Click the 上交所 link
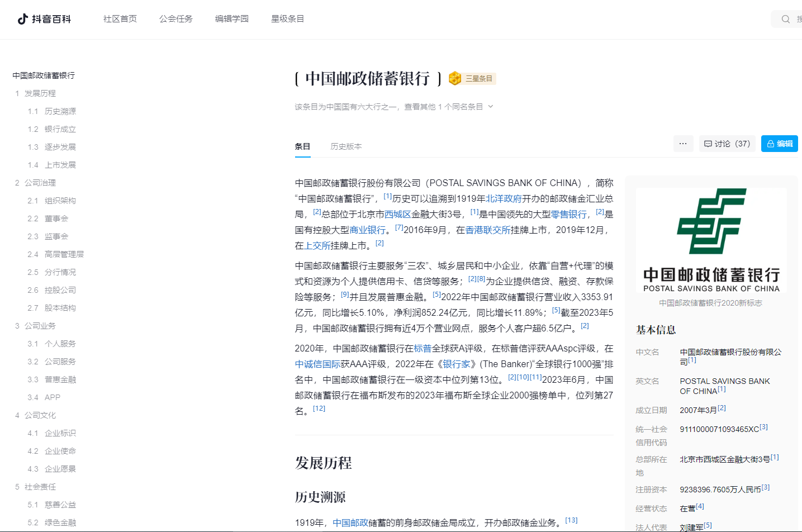 317,245
